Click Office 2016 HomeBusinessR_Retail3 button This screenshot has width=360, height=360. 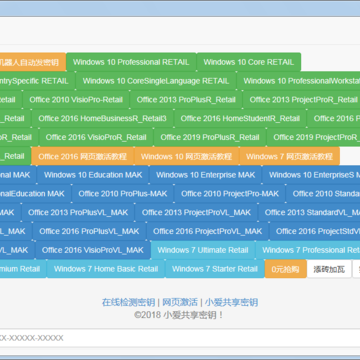point(102,118)
